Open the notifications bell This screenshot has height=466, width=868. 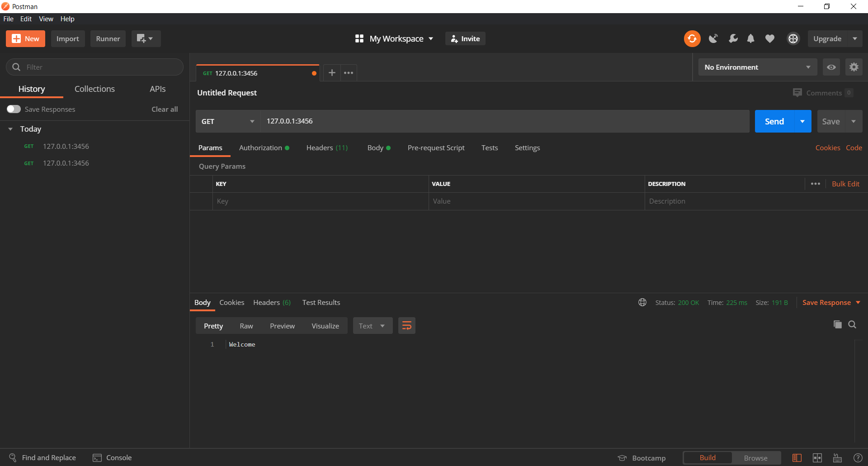click(x=751, y=39)
